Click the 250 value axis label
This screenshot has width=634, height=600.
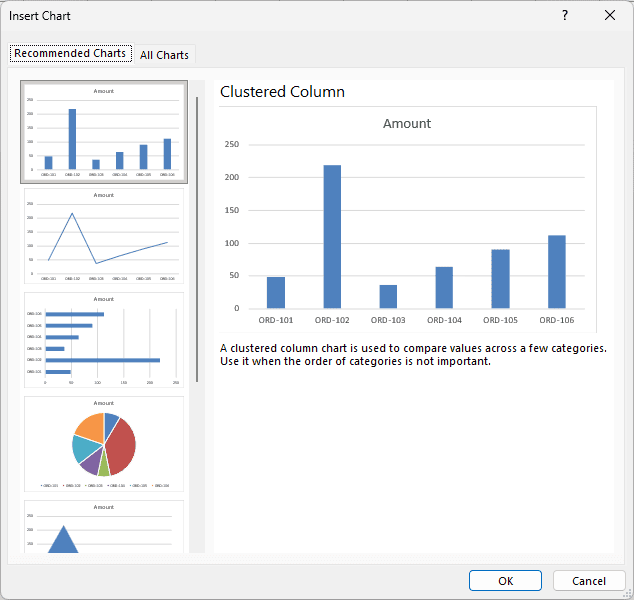click(232, 144)
